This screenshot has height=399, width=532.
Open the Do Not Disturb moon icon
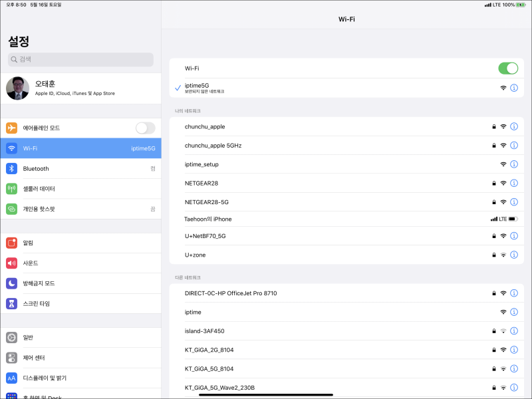point(11,283)
